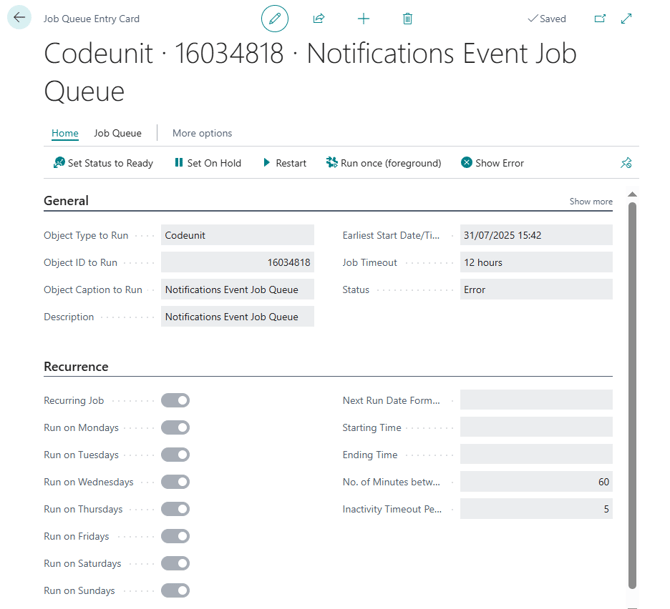Click the back arrow button
Viewport: 670px width, 609px height.
tap(19, 18)
